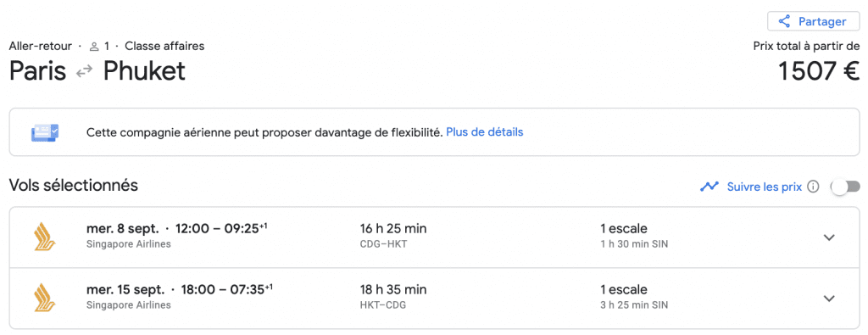Select the outbound flight row CDG–HKT

tap(434, 237)
